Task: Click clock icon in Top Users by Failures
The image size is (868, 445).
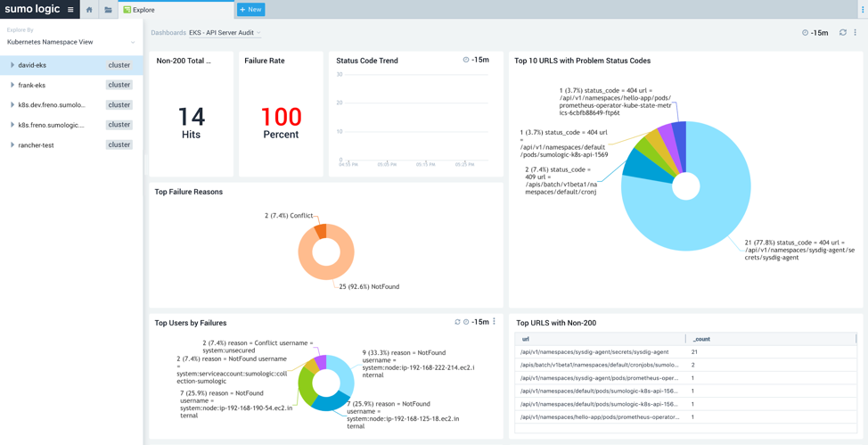Action: 466,322
